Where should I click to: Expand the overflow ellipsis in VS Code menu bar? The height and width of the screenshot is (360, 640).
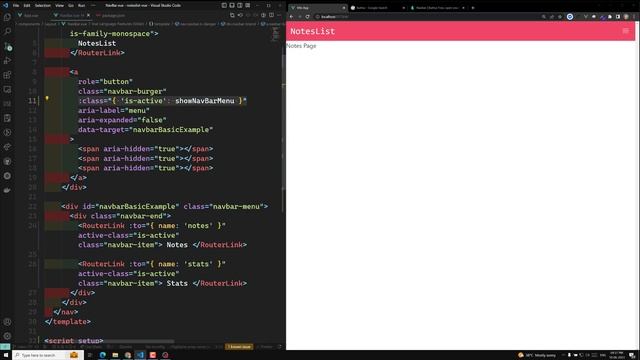[x=93, y=5]
